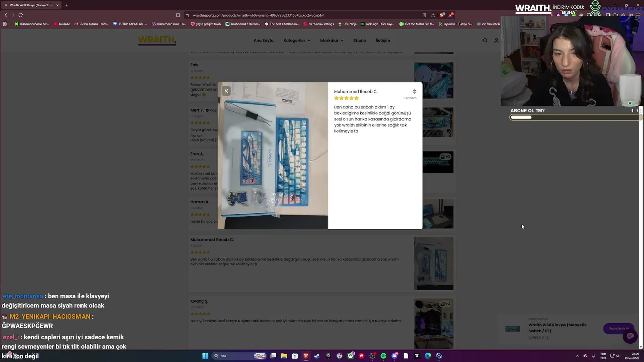The height and width of the screenshot is (362, 644).
Task: Go forward in browser history
Action: [x=13, y=15]
